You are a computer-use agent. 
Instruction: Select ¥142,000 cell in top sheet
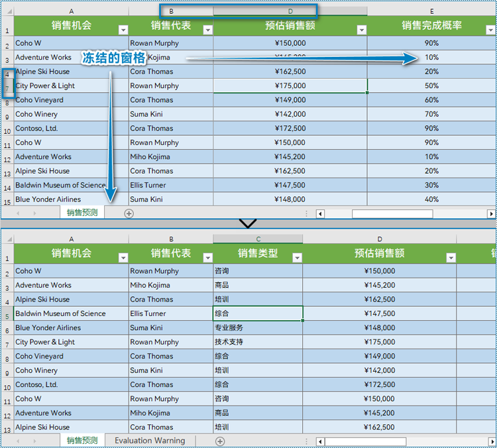pyautogui.click(x=290, y=114)
